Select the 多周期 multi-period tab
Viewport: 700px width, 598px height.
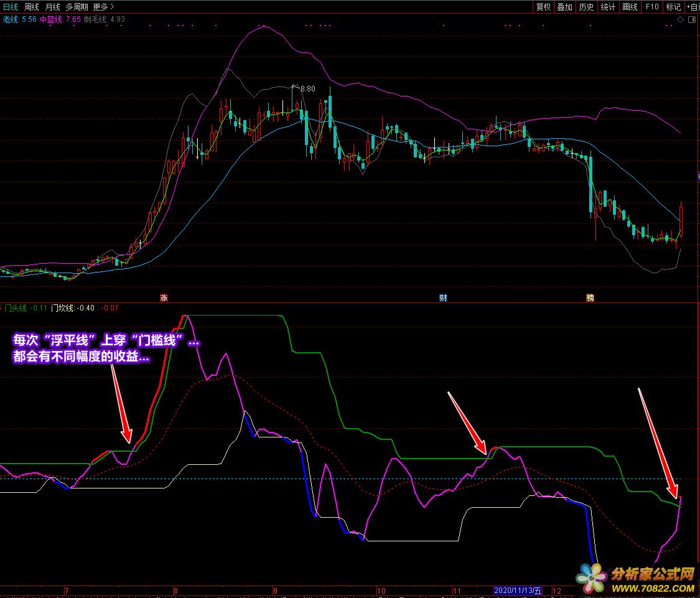tap(77, 7)
